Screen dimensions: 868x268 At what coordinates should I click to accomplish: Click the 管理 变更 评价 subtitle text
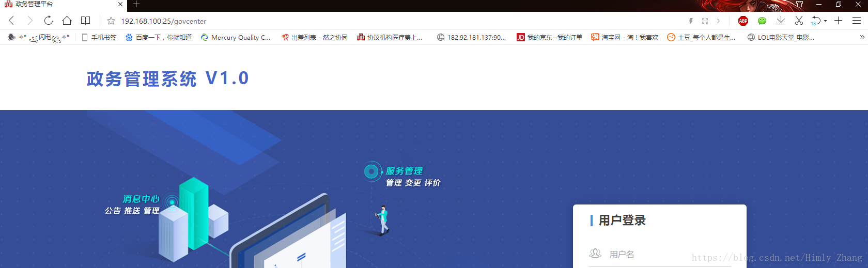point(413,183)
